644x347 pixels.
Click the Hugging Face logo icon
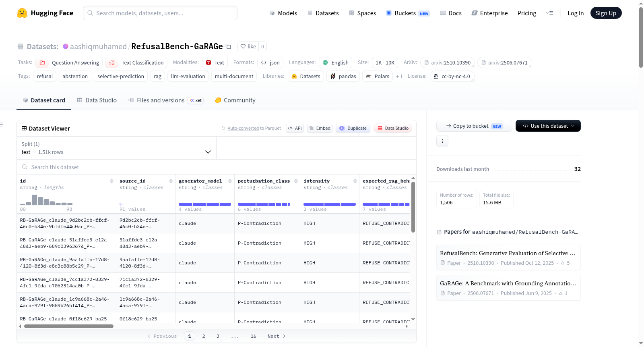22,13
